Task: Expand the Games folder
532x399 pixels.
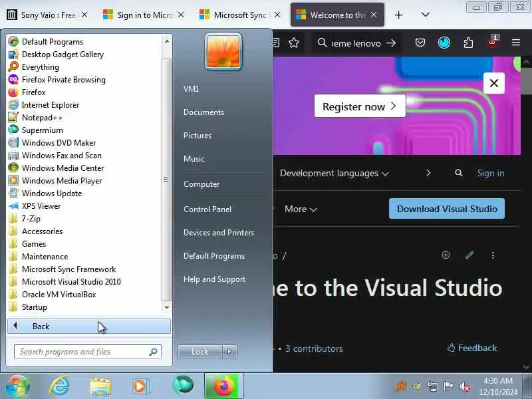Action: [x=27, y=243]
